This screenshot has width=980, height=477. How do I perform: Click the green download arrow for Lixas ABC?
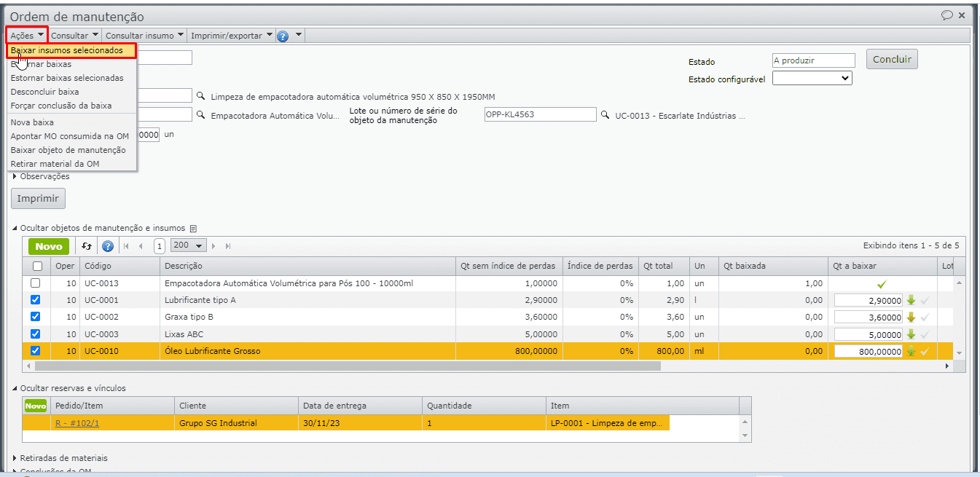[x=911, y=334]
